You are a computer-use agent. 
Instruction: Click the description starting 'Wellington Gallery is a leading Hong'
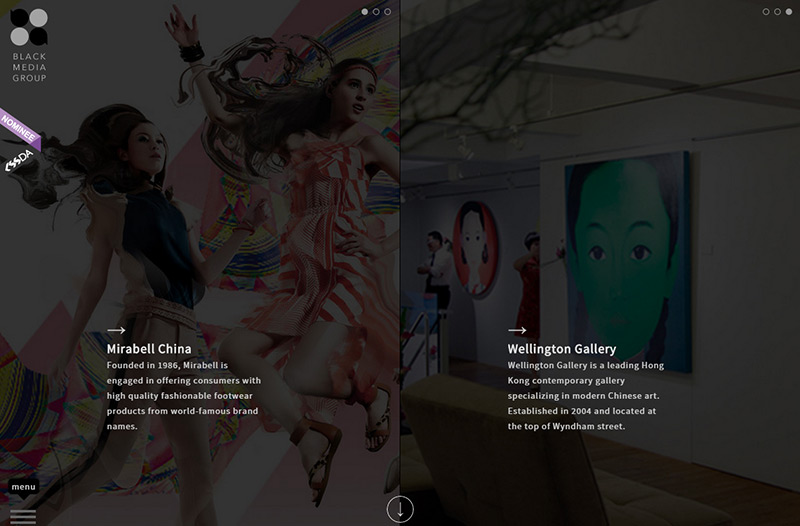pyautogui.click(x=586, y=396)
